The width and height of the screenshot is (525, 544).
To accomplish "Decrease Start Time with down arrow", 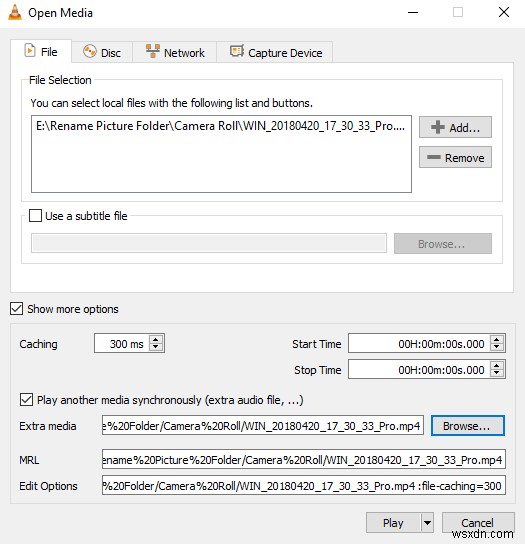I will click(497, 347).
